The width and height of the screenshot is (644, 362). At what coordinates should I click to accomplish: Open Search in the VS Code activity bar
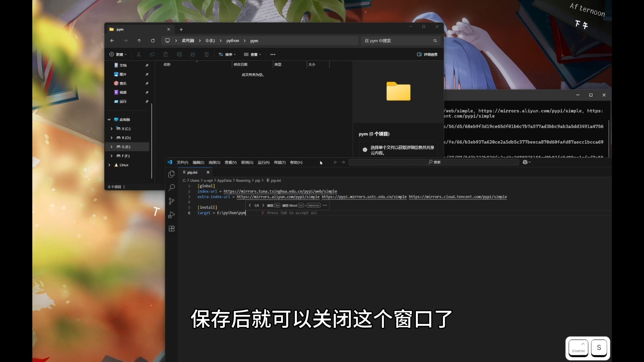click(x=171, y=187)
